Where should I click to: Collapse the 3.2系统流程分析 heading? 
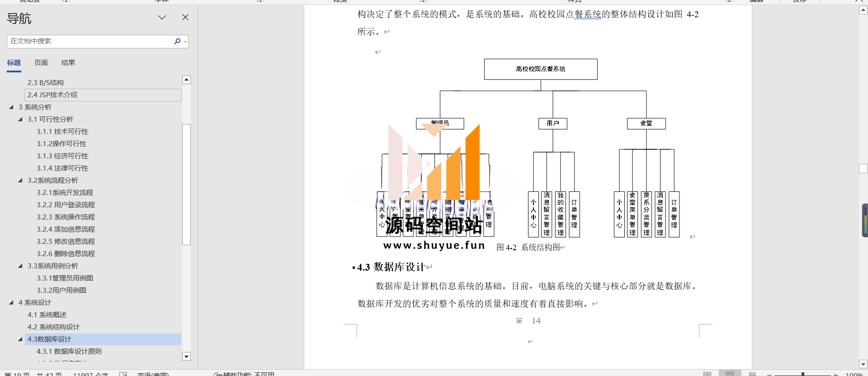click(x=20, y=181)
